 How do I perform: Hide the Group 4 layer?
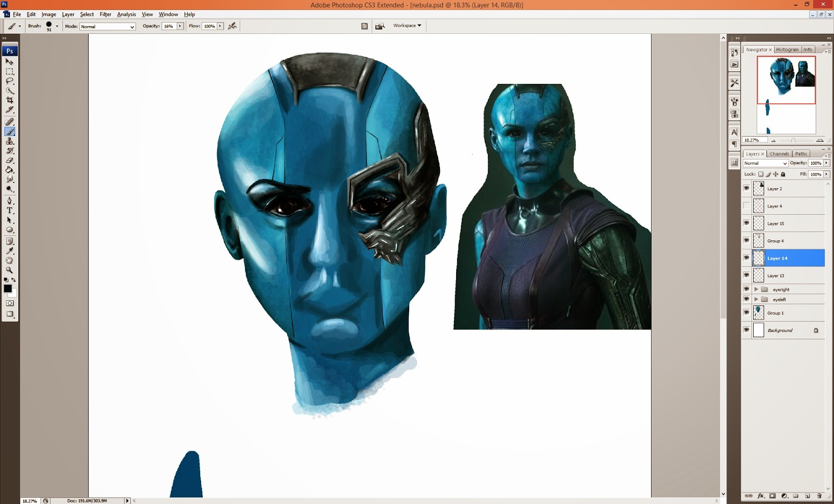(746, 240)
